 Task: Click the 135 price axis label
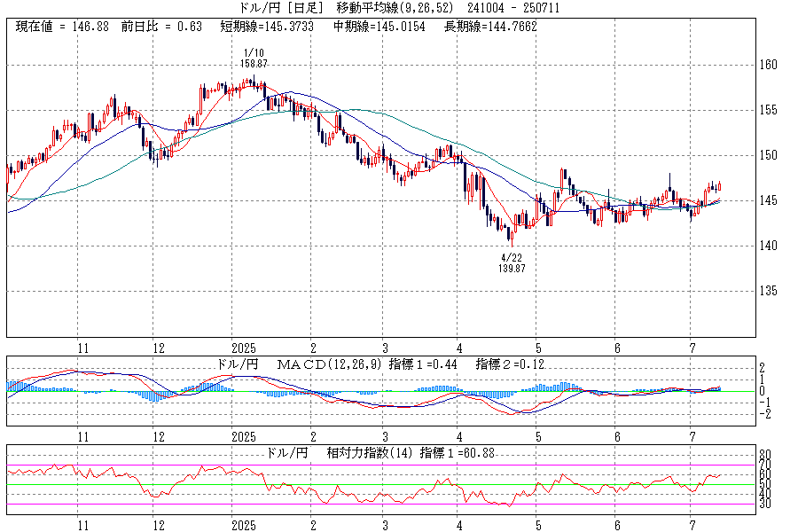pos(768,291)
